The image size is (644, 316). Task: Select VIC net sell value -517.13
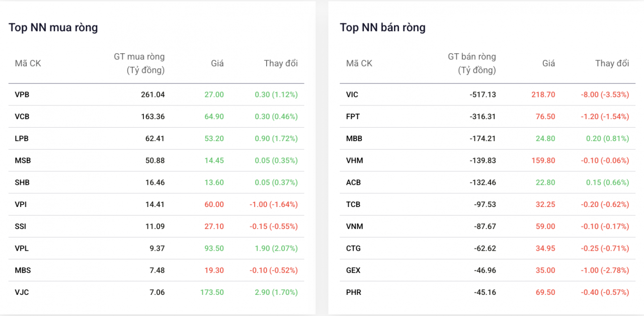(x=483, y=94)
